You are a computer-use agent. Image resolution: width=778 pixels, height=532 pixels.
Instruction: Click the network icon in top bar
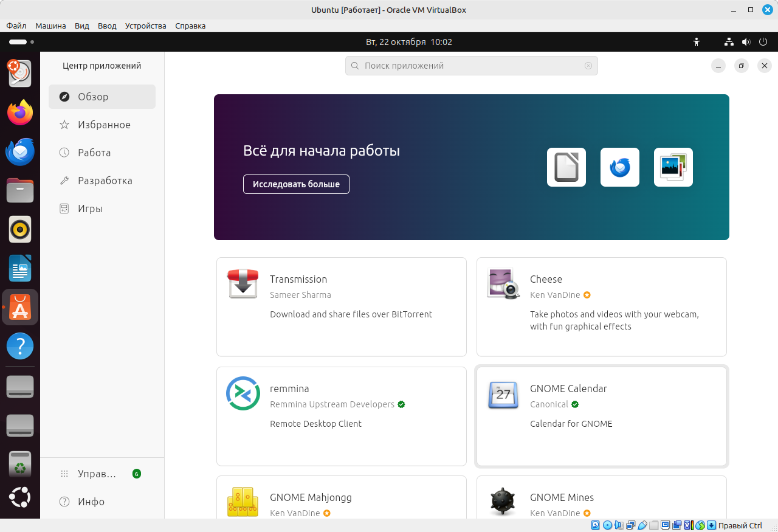729,42
